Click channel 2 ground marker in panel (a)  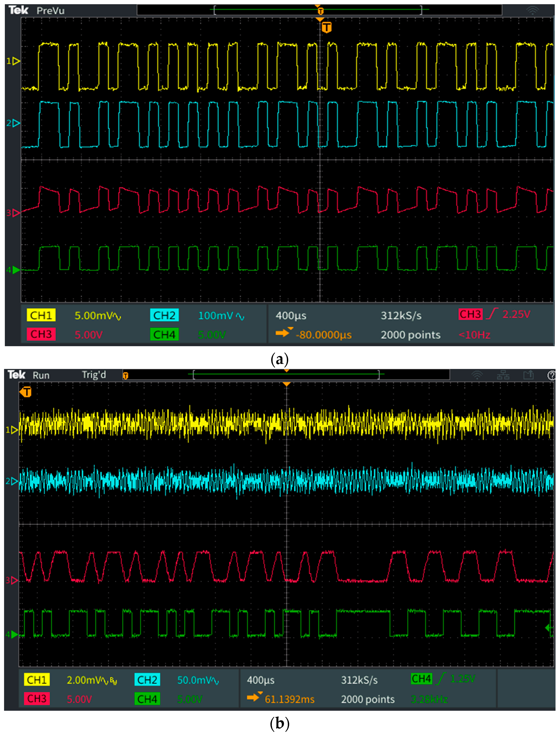tap(13, 123)
